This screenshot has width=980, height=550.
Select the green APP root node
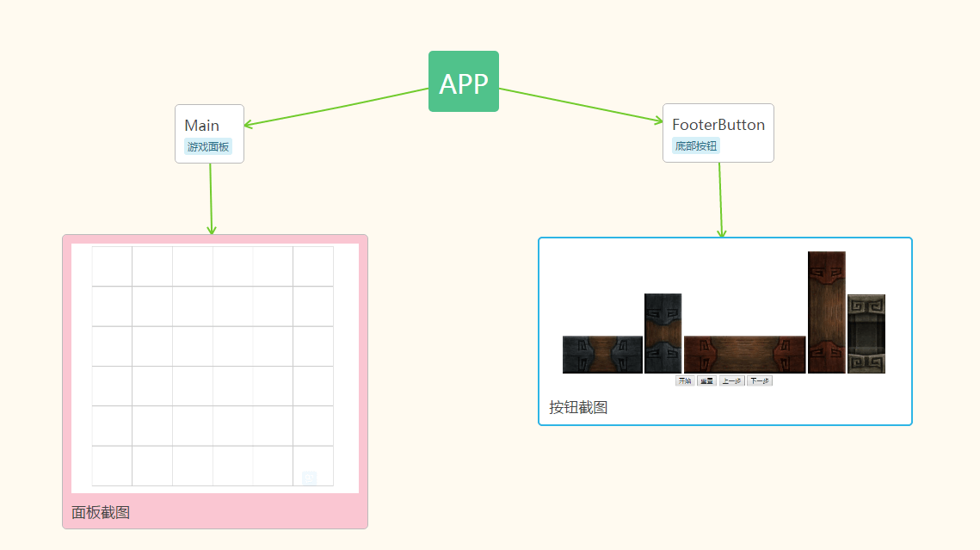coord(464,81)
